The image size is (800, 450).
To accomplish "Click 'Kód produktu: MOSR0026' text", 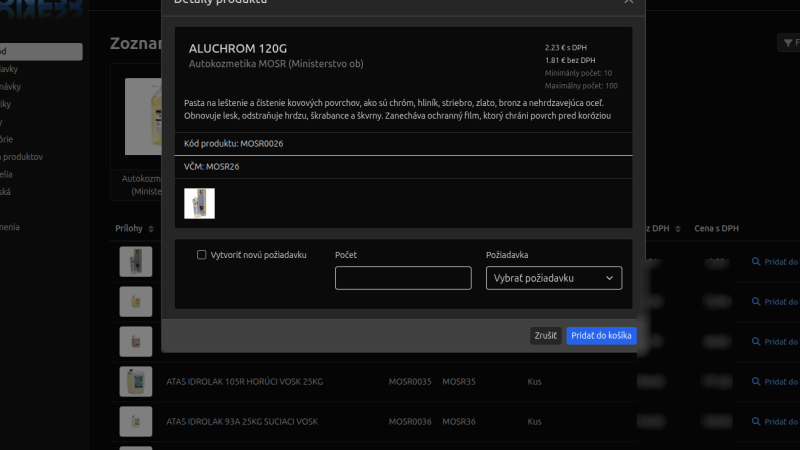I will click(x=234, y=144).
